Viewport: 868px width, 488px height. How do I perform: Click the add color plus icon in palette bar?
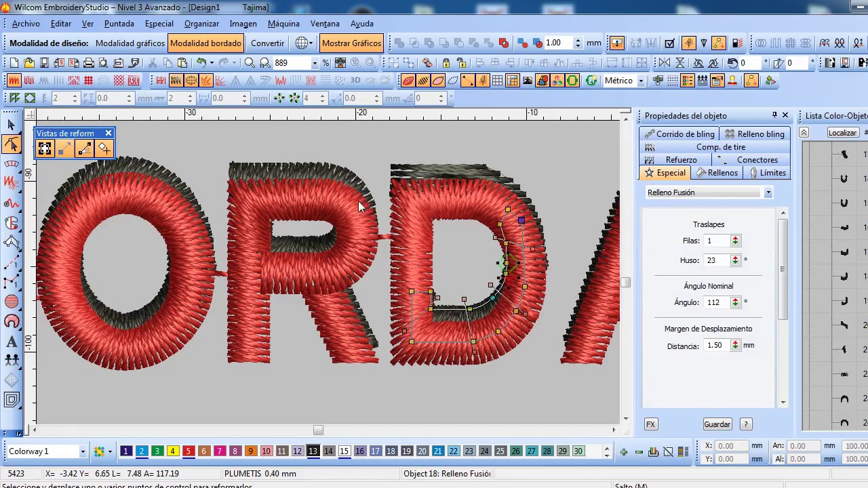click(623, 451)
